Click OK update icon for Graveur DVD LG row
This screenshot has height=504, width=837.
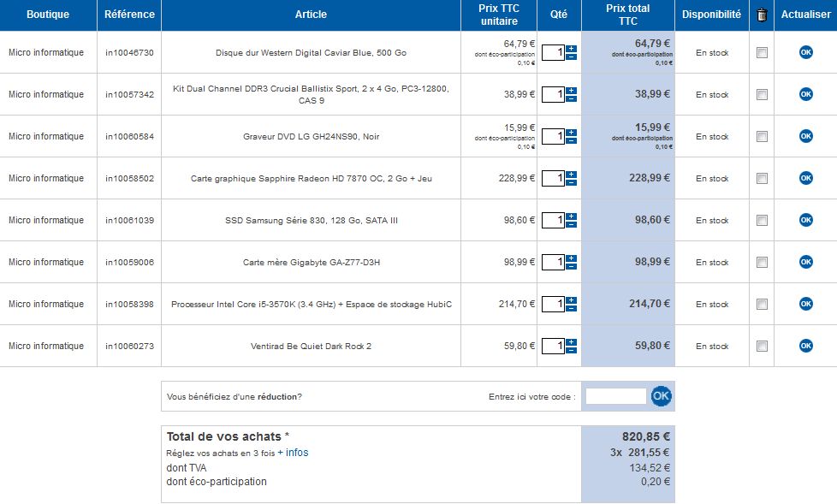pos(805,136)
